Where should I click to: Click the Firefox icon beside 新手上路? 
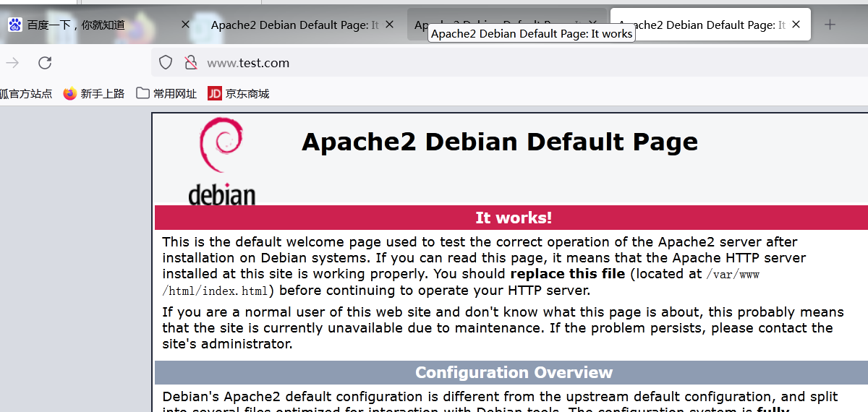tap(70, 93)
